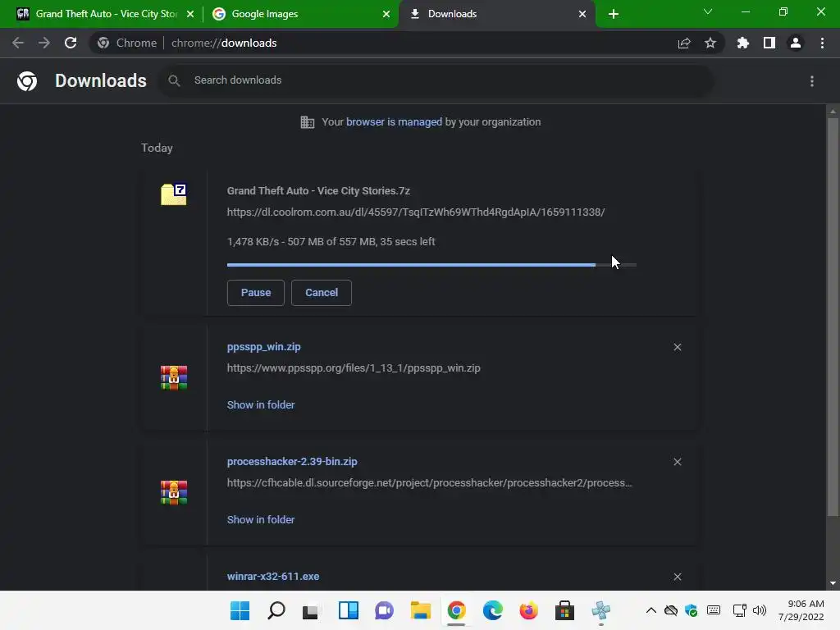Open the profile avatar menu
840x630 pixels.
pos(796,43)
